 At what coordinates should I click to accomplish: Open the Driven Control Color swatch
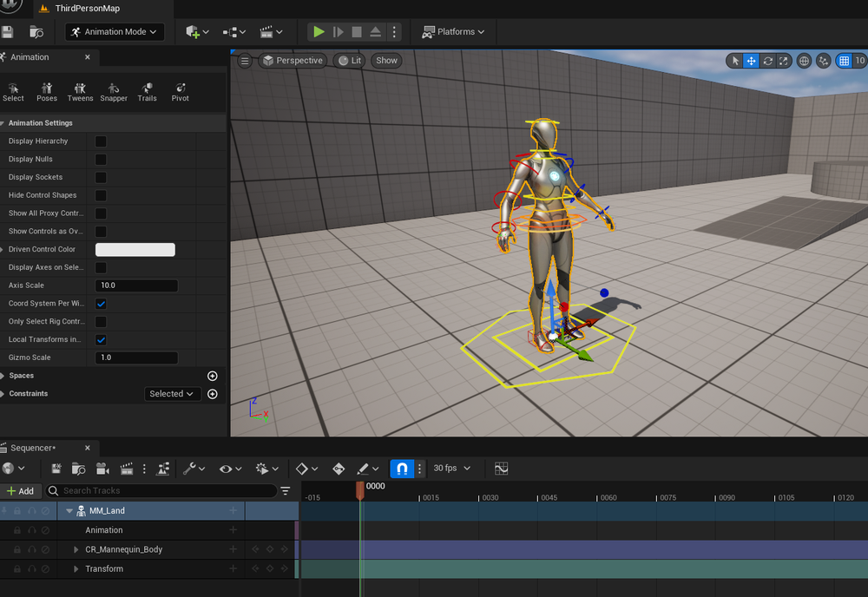tap(135, 249)
